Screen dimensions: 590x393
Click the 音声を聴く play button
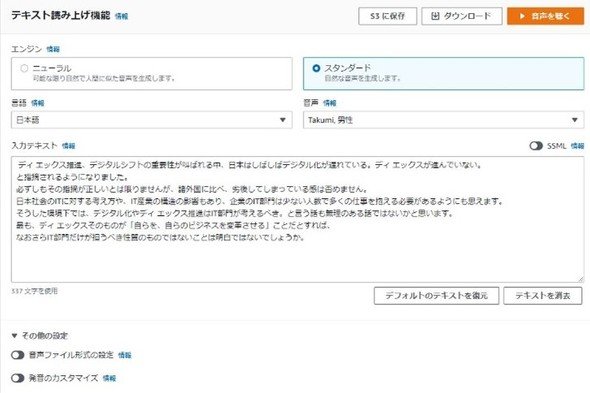point(545,16)
